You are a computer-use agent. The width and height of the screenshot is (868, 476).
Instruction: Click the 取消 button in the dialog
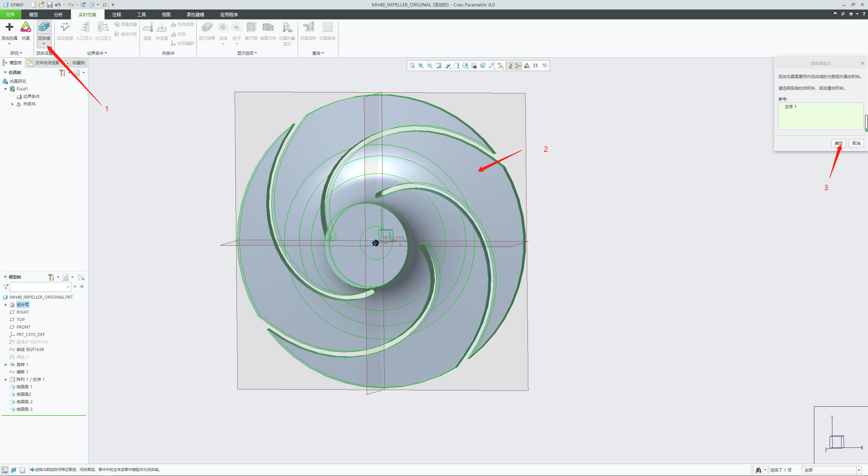tap(856, 143)
